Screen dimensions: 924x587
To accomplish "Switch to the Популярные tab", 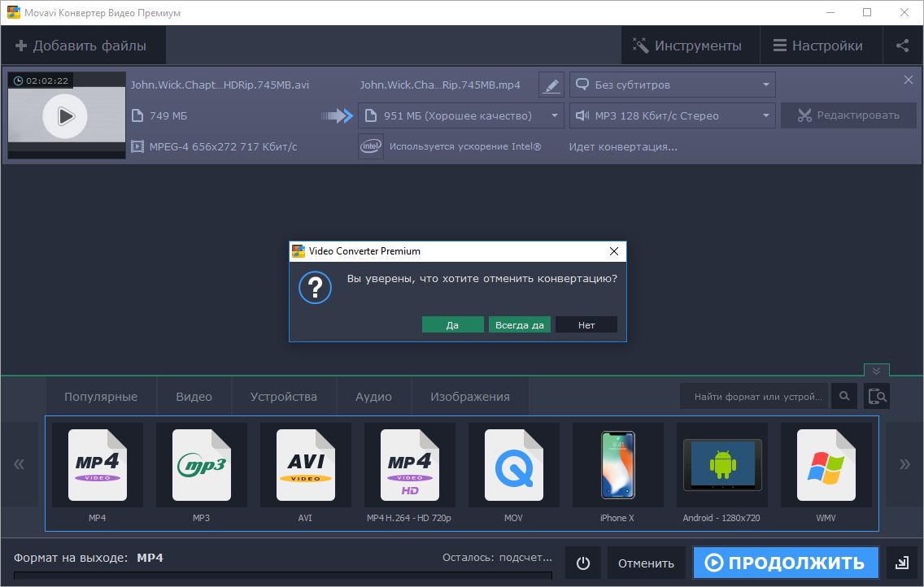I will (101, 397).
